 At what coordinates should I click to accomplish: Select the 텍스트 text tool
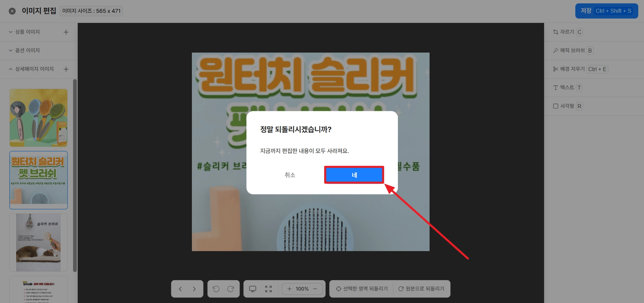(568, 88)
